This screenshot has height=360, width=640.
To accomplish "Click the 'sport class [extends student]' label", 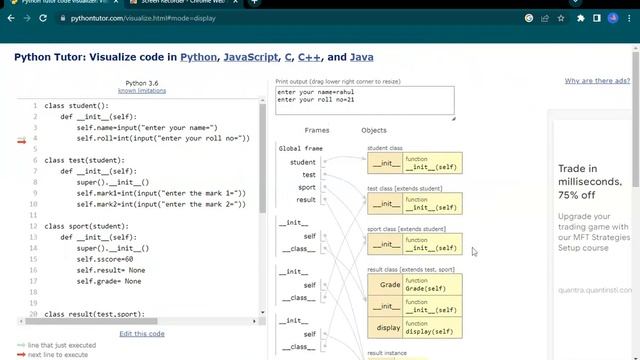I will [407, 229].
